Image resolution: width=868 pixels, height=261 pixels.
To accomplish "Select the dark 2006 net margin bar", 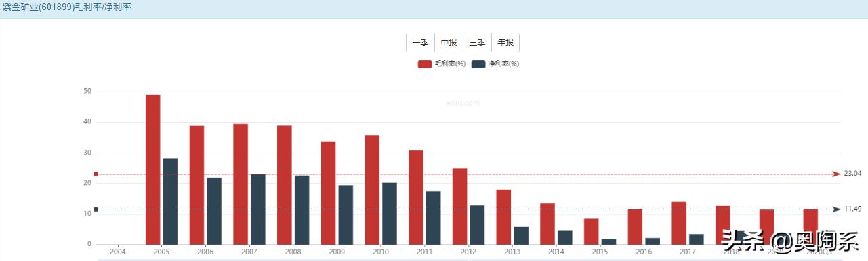I will point(214,211).
